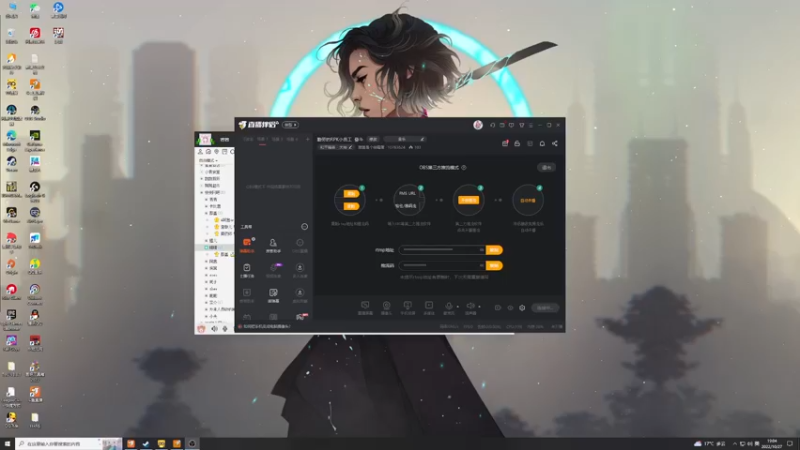Switch to the 场景3 tab
Image resolution: width=800 pixels, height=450 pixels.
click(291, 139)
